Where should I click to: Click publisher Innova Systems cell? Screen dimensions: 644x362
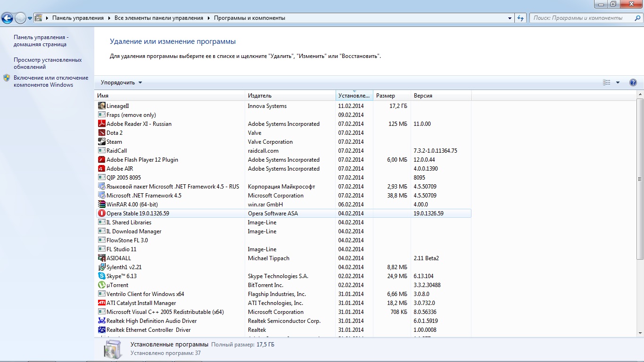267,106
